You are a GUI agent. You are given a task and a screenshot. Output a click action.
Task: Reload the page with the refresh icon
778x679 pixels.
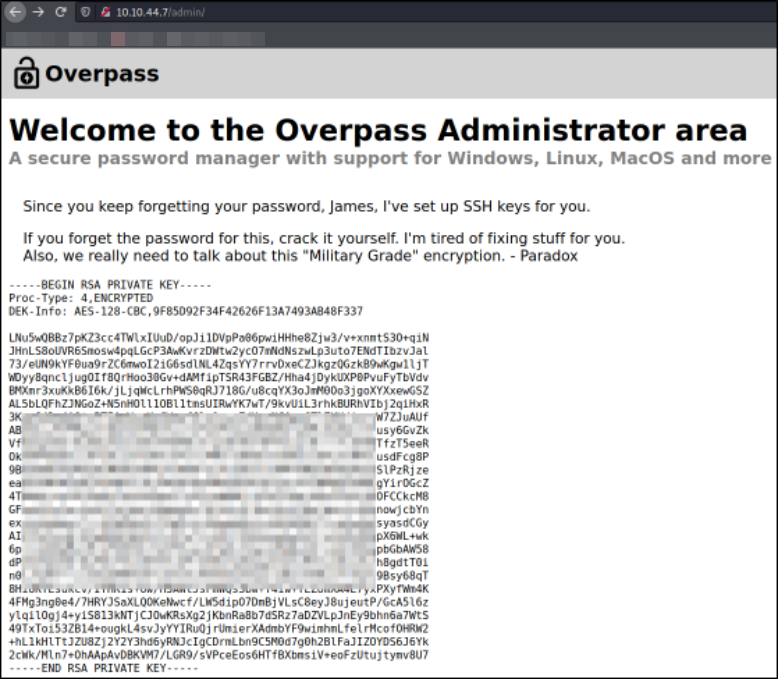(x=61, y=12)
